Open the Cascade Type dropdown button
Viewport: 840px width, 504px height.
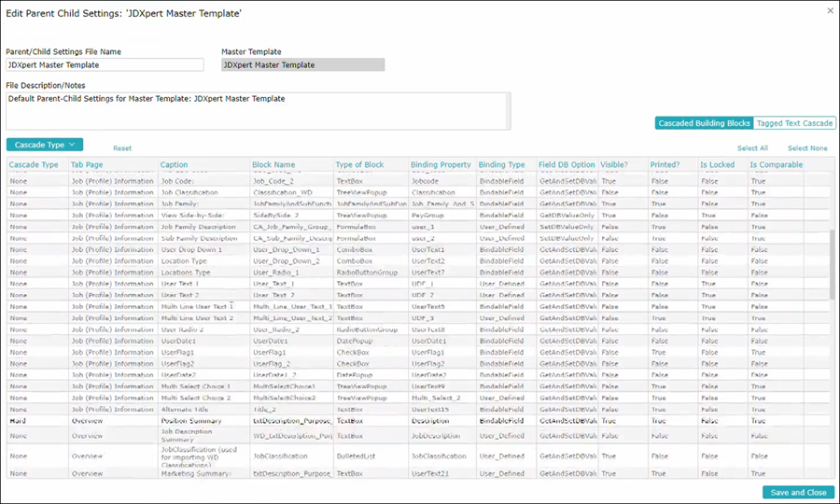click(x=45, y=145)
